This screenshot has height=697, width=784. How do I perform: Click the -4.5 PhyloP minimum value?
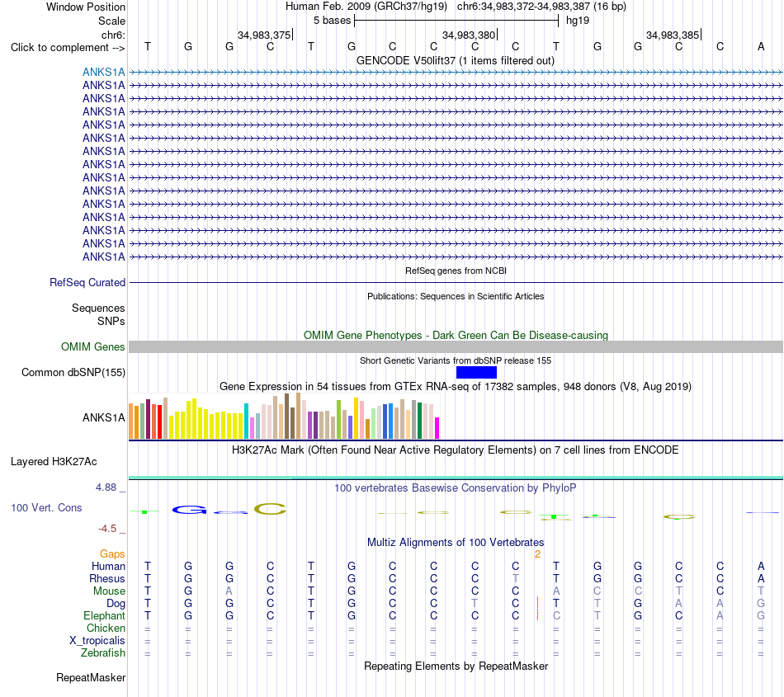tap(107, 529)
